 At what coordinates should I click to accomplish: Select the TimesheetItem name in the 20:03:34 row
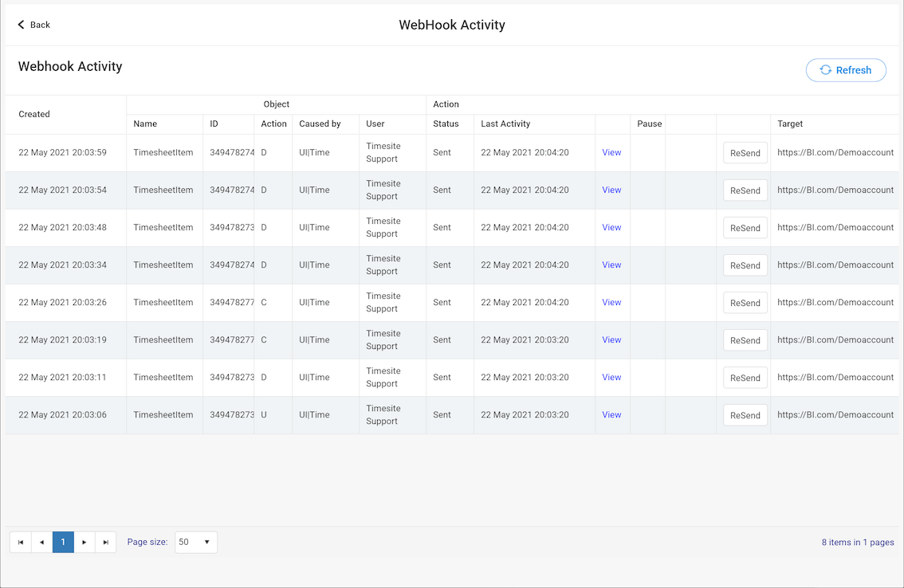(163, 265)
